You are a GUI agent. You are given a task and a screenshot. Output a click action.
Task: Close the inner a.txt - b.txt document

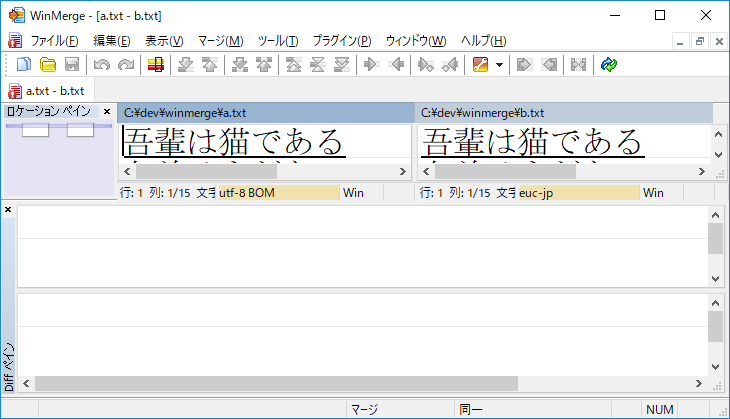[x=719, y=41]
